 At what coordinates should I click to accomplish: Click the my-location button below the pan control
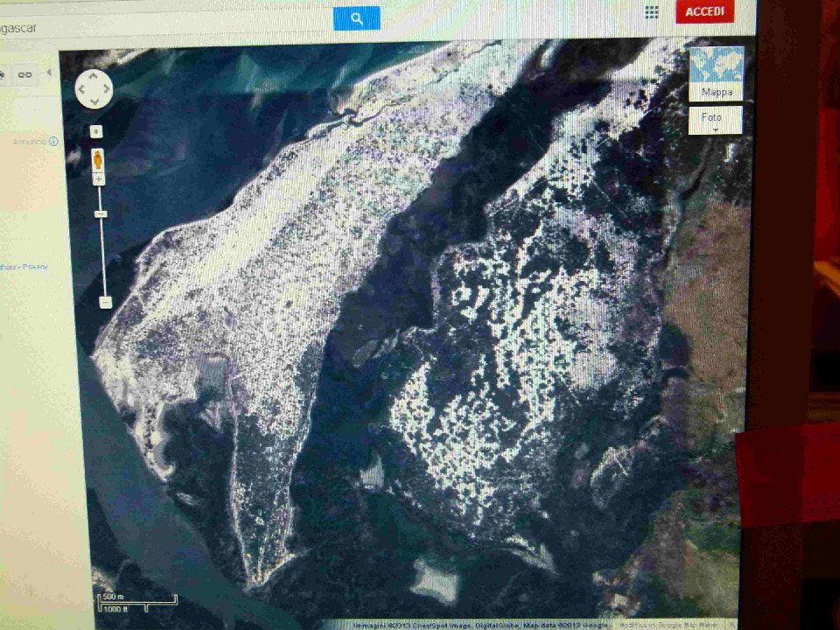point(96,132)
